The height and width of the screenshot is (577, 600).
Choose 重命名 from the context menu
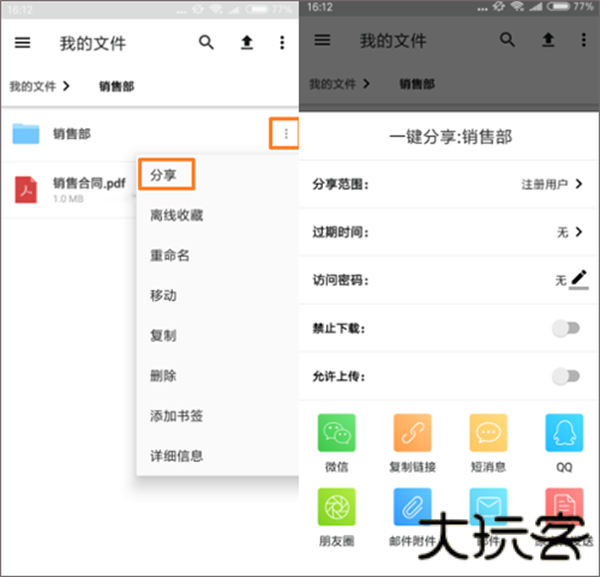click(170, 255)
